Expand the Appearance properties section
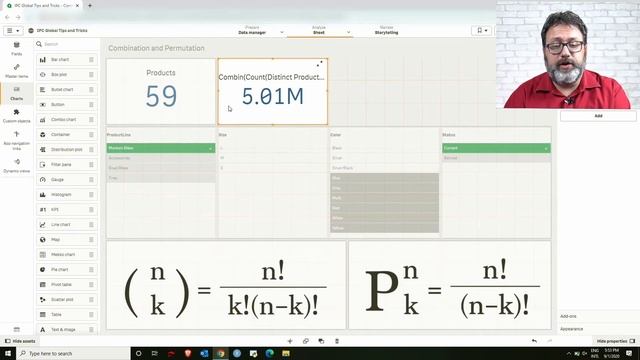640x360 pixels. 571,329
